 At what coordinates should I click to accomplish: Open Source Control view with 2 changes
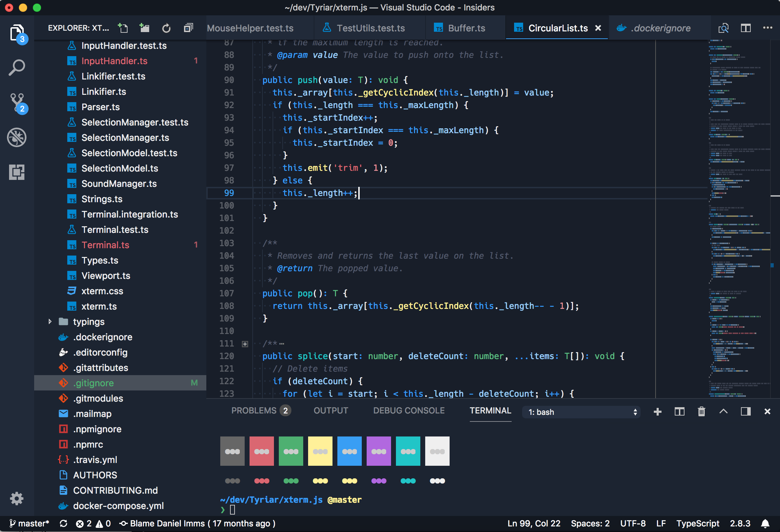[x=17, y=103]
